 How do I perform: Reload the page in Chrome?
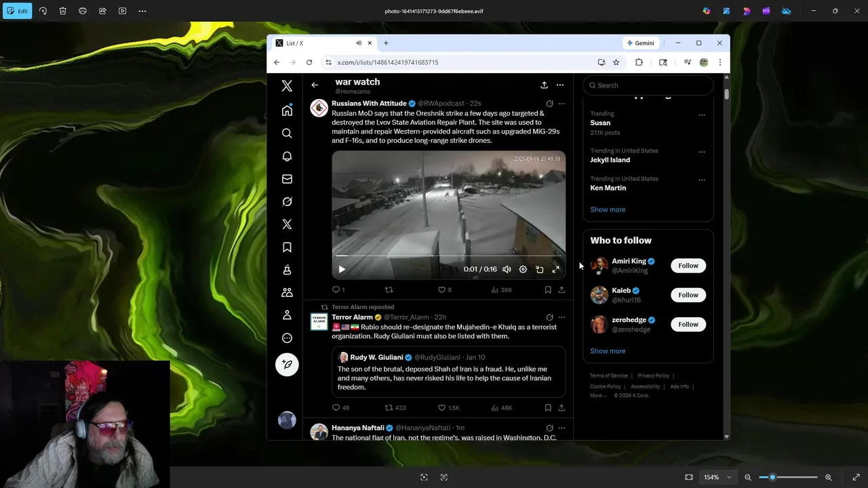(x=309, y=62)
